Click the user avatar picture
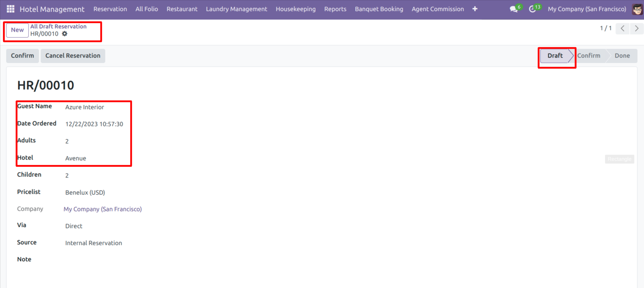The image size is (644, 288). pos(637,9)
